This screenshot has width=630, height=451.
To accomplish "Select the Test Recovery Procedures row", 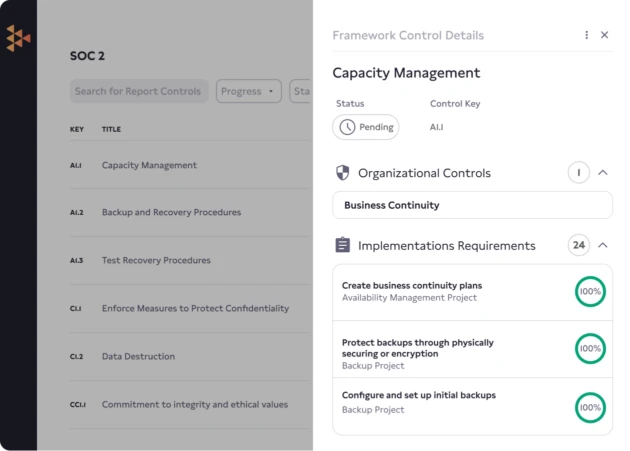I will click(156, 261).
